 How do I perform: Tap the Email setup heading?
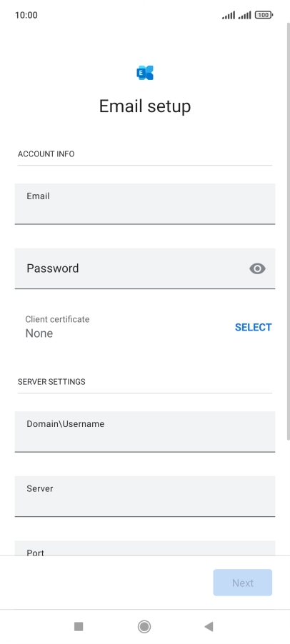tap(145, 106)
